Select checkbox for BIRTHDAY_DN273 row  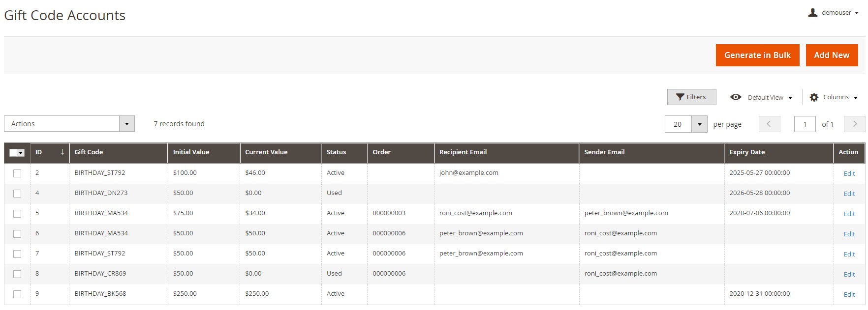click(x=17, y=194)
